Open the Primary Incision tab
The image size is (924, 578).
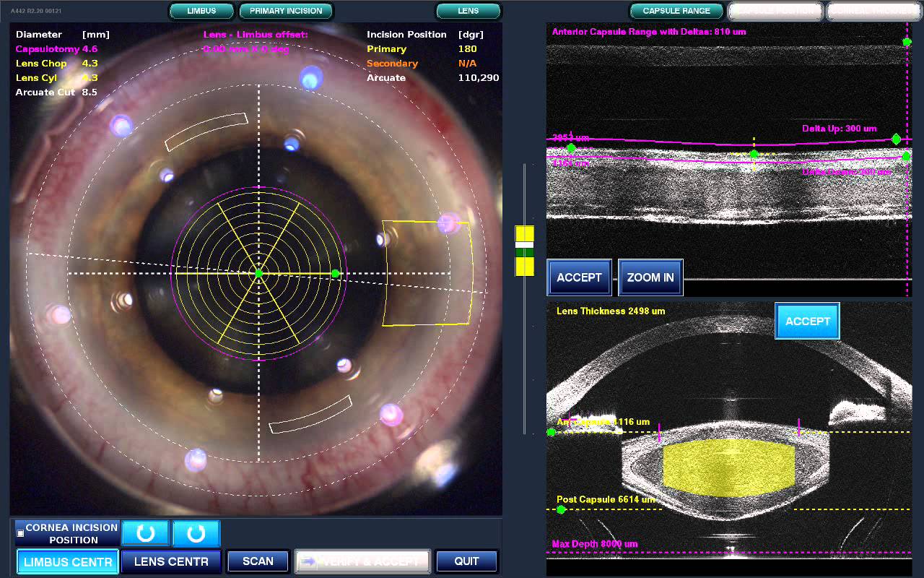[286, 11]
